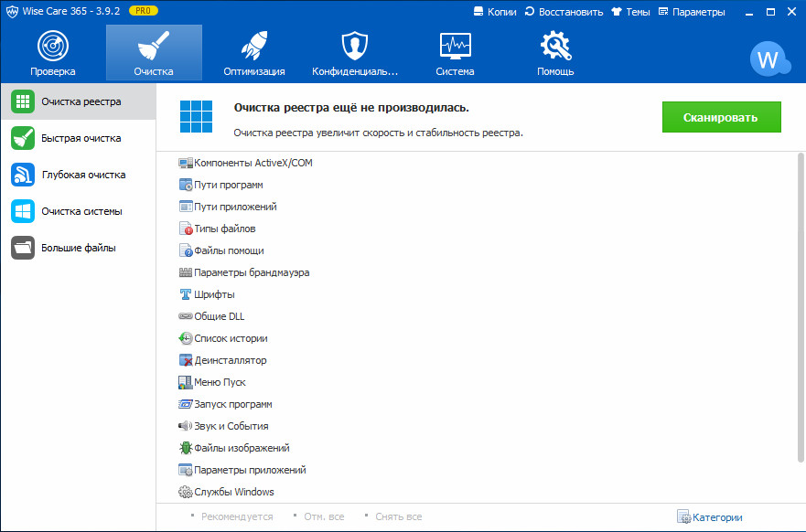Image resolution: width=806 pixels, height=532 pixels.
Task: Click the PRO badge
Action: [144, 10]
